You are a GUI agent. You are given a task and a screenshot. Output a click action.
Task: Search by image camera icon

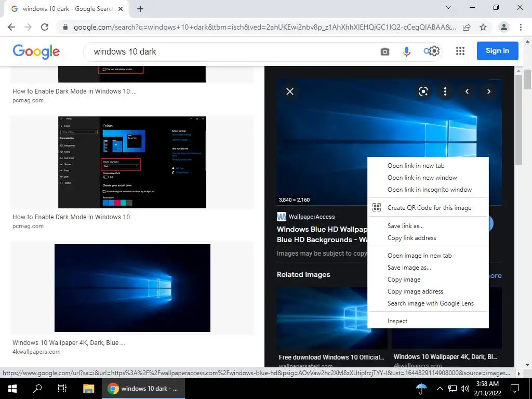click(x=385, y=51)
